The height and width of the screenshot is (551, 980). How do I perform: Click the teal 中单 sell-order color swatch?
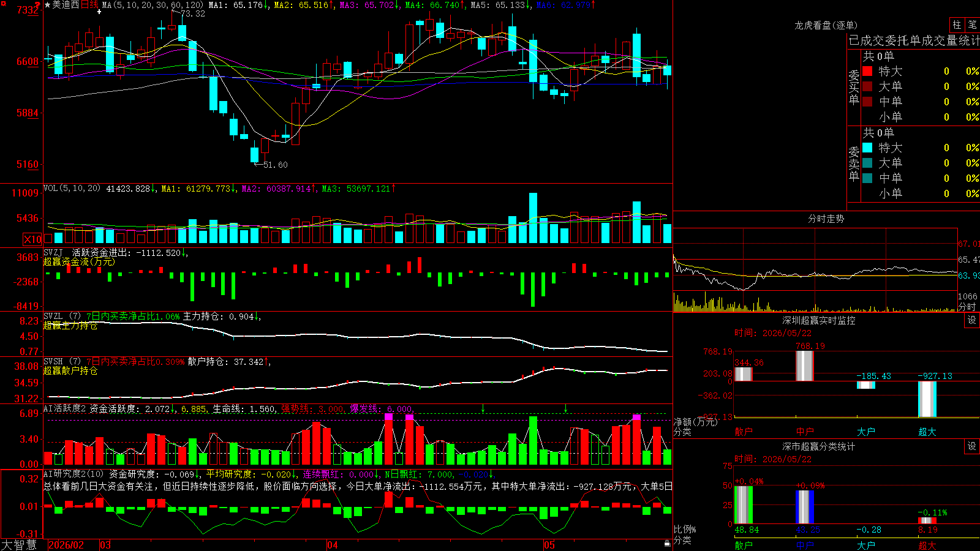[x=867, y=178]
